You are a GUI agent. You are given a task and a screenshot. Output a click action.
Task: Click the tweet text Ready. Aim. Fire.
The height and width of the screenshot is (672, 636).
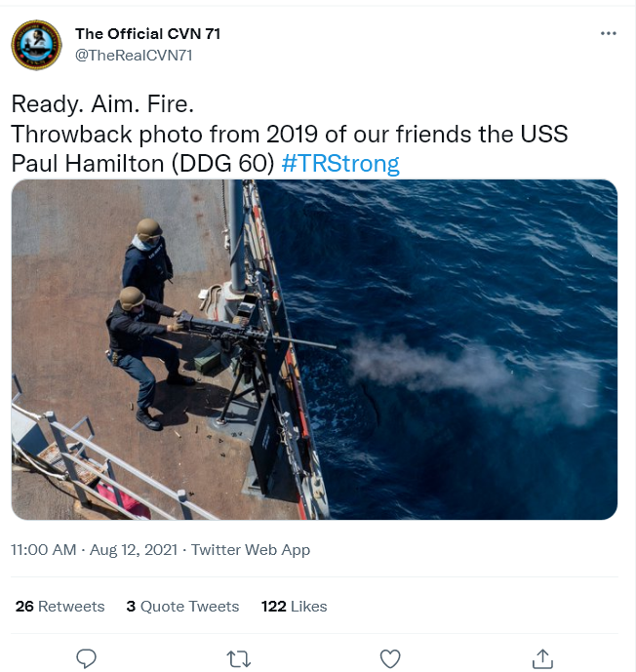[x=102, y=103]
